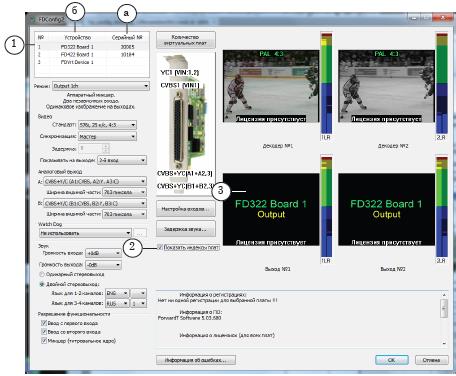
Task: Toggle Ввод с первого входа checkbox
Action: (44, 323)
